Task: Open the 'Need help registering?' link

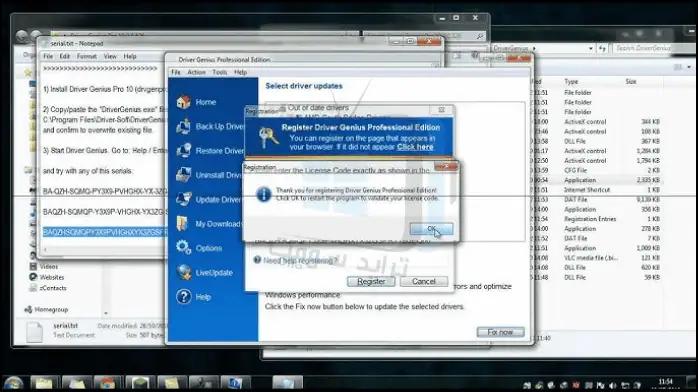Action: point(300,261)
